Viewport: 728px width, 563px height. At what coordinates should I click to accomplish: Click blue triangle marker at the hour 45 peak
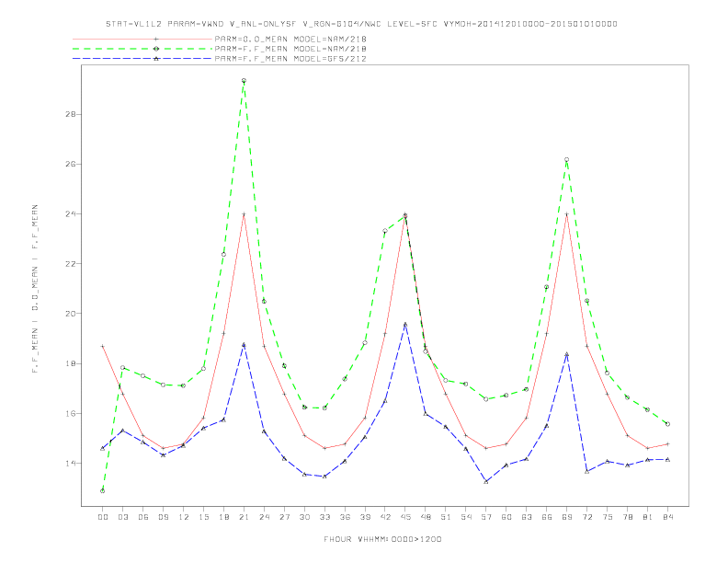(x=405, y=324)
